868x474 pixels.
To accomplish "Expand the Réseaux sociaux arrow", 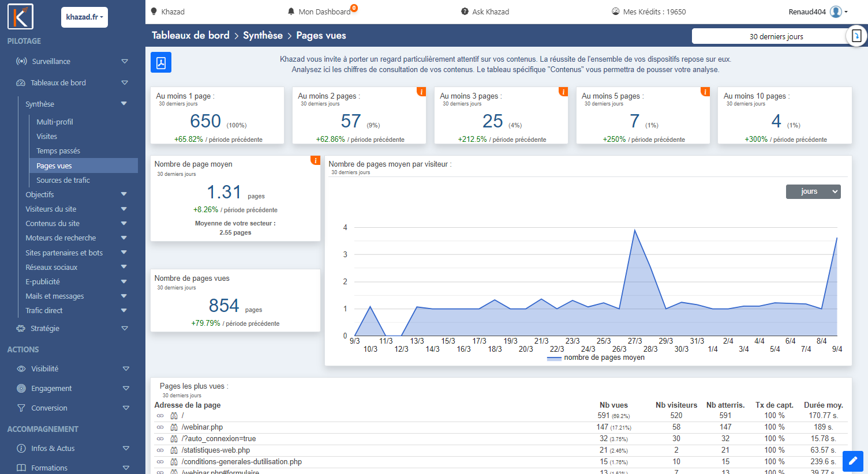I will click(x=124, y=267).
